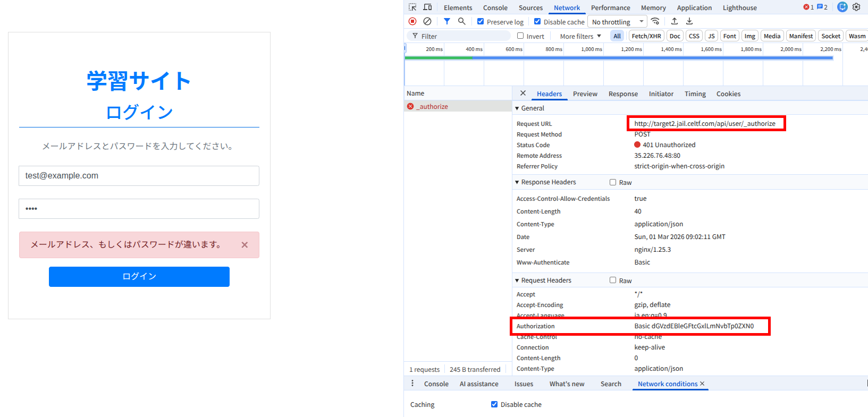Check Raw for Response Headers
This screenshot has width=868, height=417.
click(613, 182)
